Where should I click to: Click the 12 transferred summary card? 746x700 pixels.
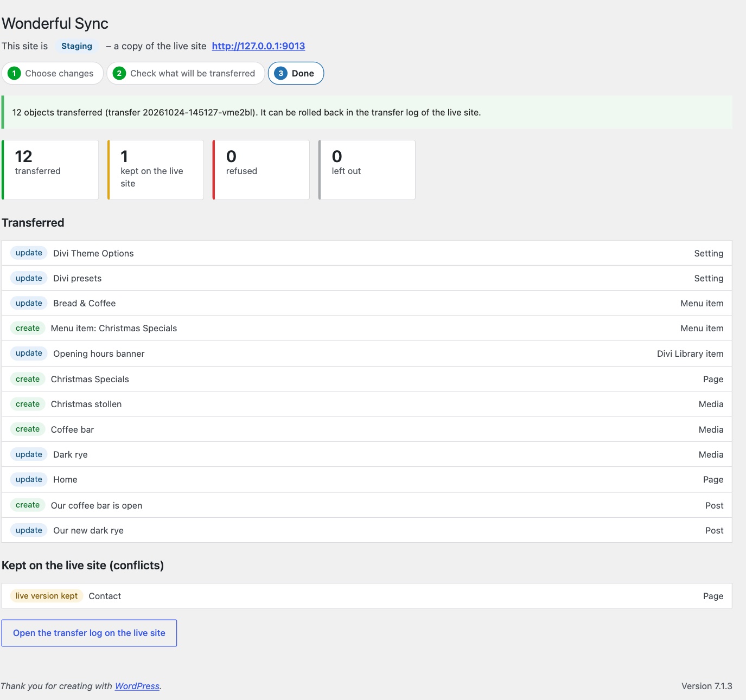click(50, 170)
